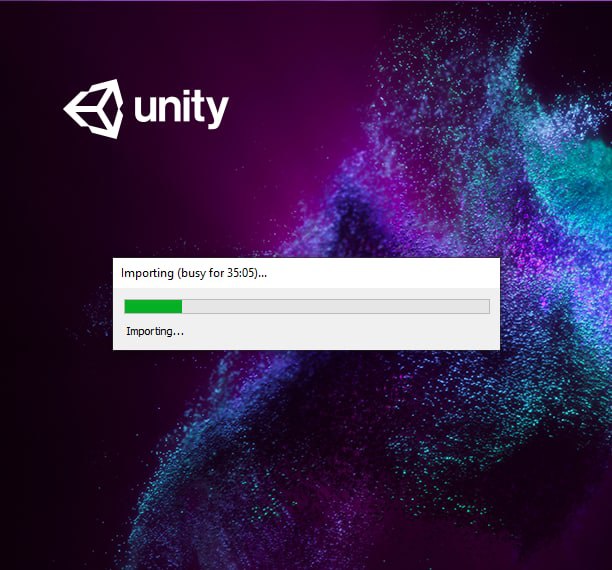Click the white "unity" wordmark text

[x=181, y=109]
